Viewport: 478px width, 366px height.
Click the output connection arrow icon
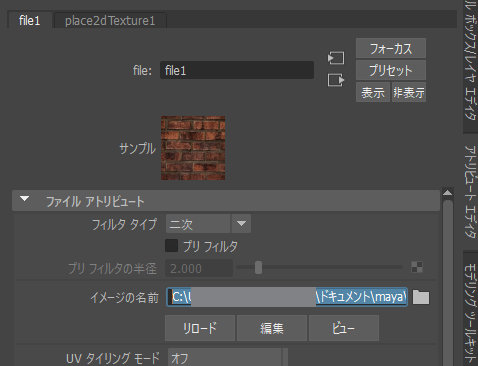pos(336,80)
